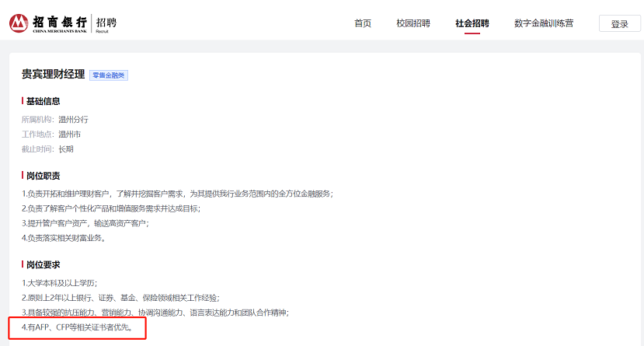Select the 岗位职责 section heading

tap(44, 176)
